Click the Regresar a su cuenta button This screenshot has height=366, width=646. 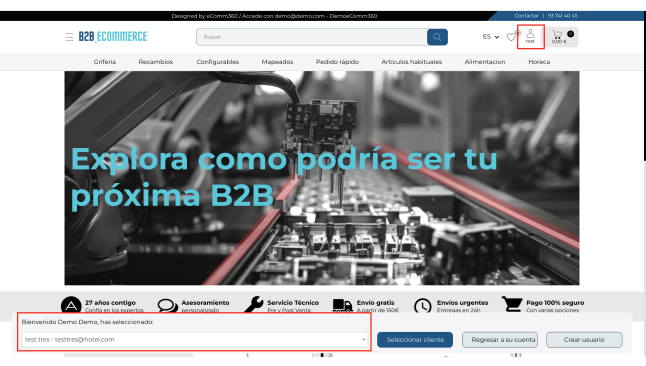click(500, 340)
